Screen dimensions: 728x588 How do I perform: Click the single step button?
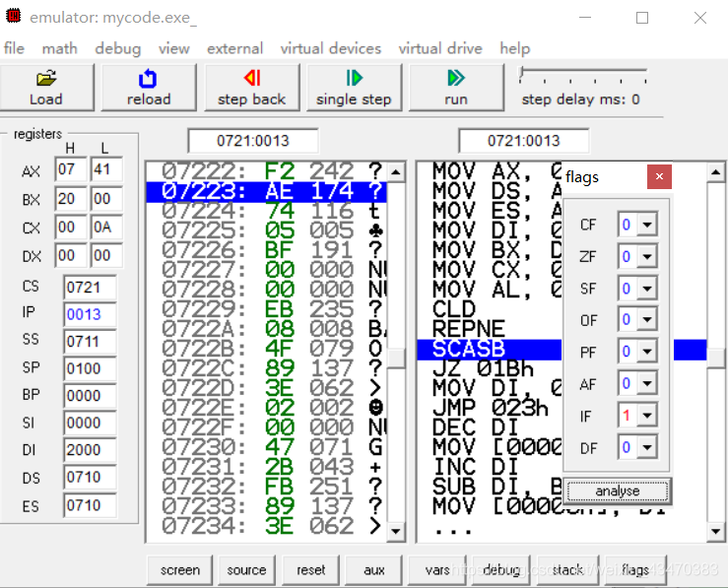coord(354,88)
